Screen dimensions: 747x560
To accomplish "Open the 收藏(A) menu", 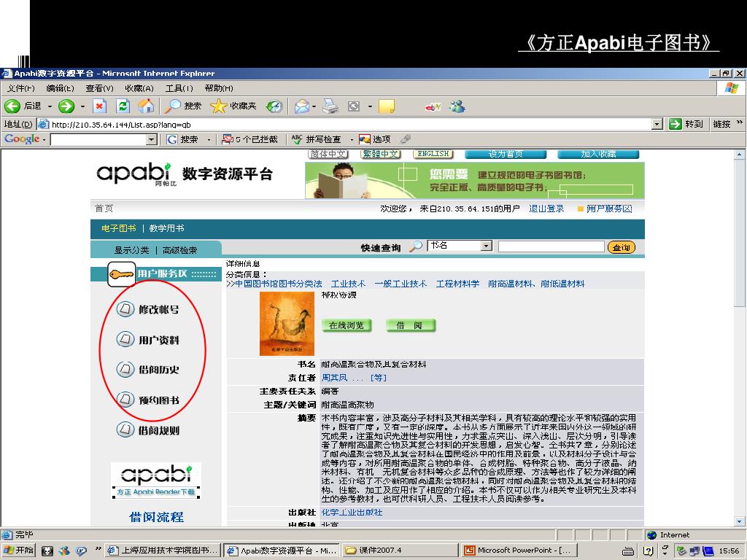I will [x=139, y=88].
